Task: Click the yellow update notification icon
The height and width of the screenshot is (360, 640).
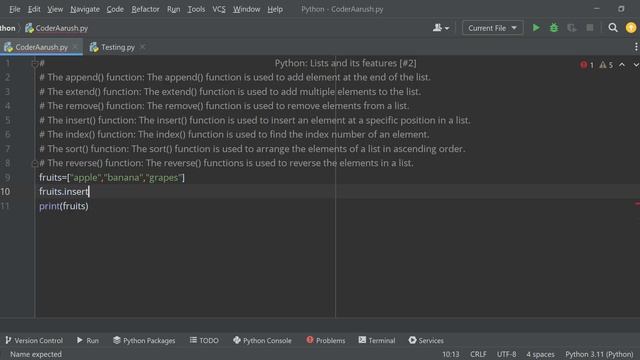Action: tap(631, 28)
